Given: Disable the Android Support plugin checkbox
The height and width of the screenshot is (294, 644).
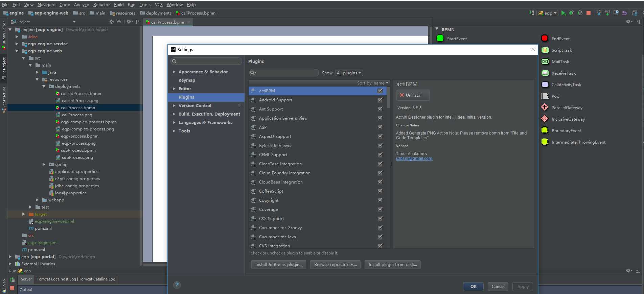Looking at the screenshot, I should (380, 100).
